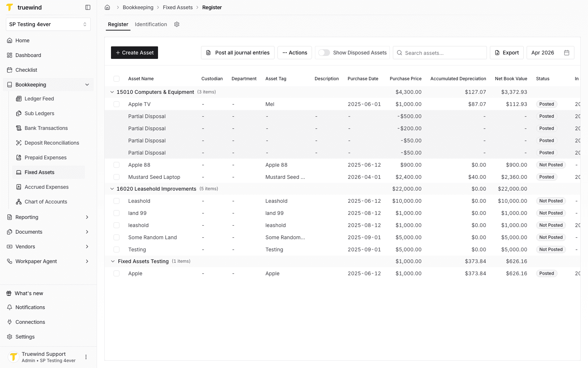588x368 pixels.
Task: Select the Apple TV row checkbox
Action: click(x=116, y=104)
